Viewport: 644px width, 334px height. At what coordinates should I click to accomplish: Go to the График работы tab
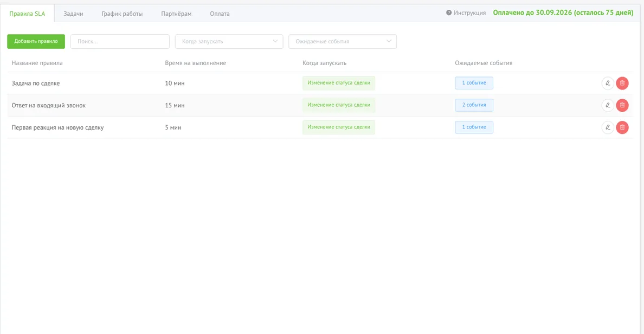[x=122, y=14]
